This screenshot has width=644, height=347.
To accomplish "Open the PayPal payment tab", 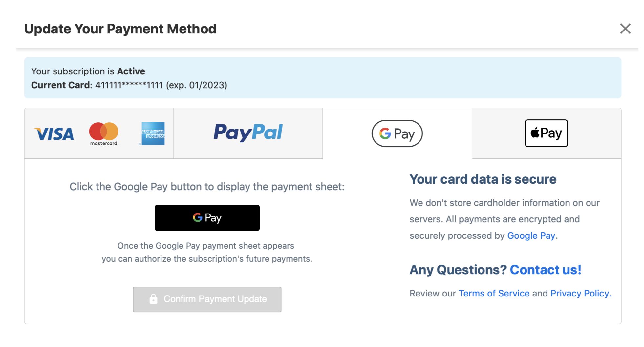I will [248, 133].
